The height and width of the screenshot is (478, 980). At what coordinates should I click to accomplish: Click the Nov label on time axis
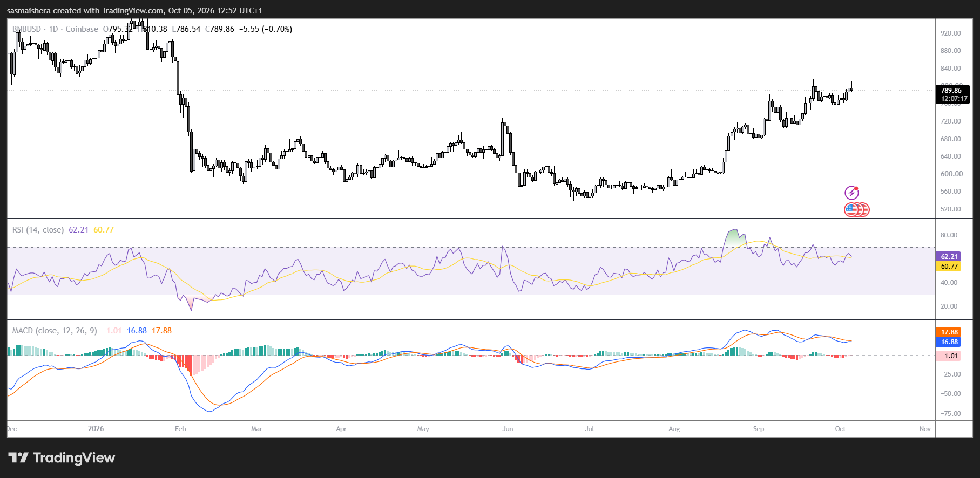pos(925,429)
